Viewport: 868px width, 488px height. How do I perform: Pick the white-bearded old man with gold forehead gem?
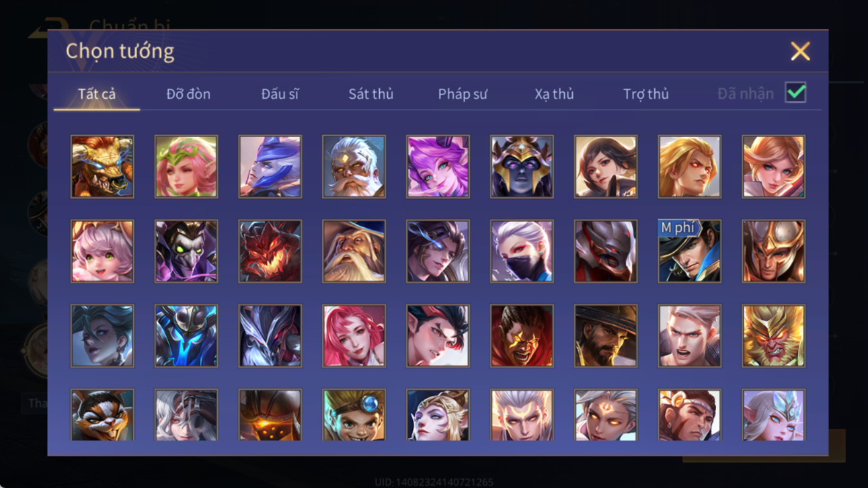coord(354,167)
